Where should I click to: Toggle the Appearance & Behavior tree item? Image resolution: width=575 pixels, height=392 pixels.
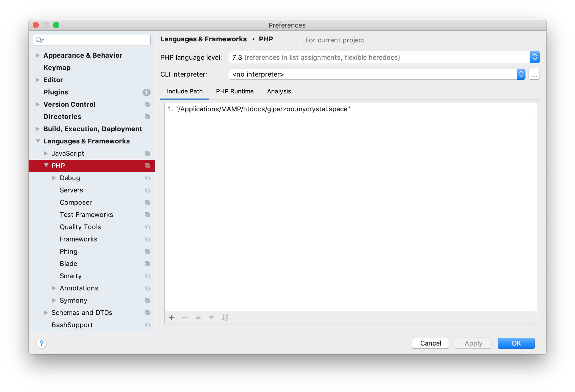point(38,55)
